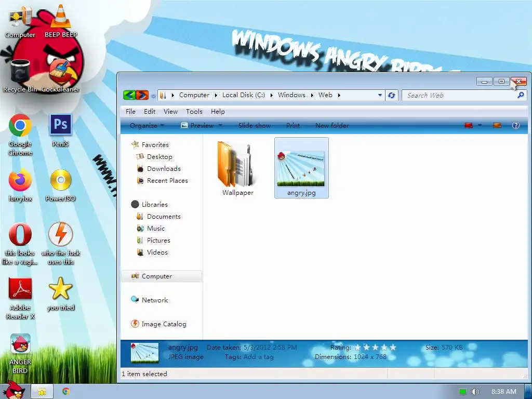Screen dimensions: 532x399
Task: Click the volume speaker tray icon
Action: 475,392
